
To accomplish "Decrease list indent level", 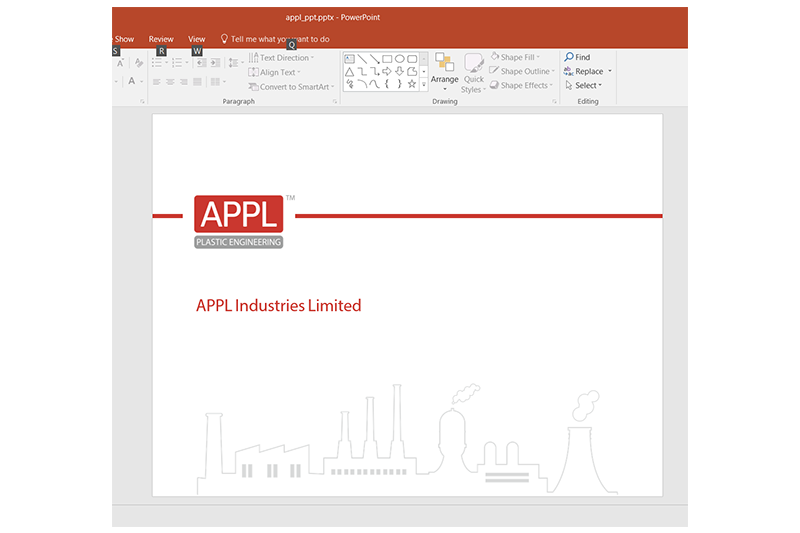I will [201, 63].
